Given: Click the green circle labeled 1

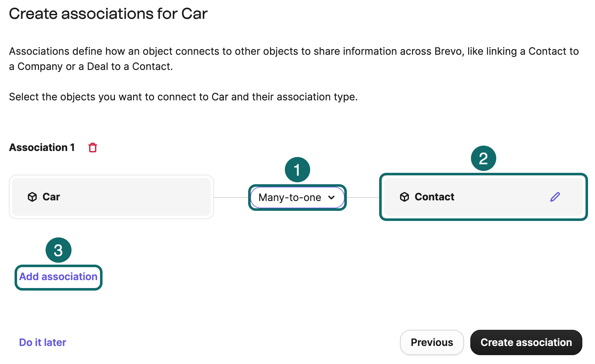Looking at the screenshot, I should coord(297,170).
